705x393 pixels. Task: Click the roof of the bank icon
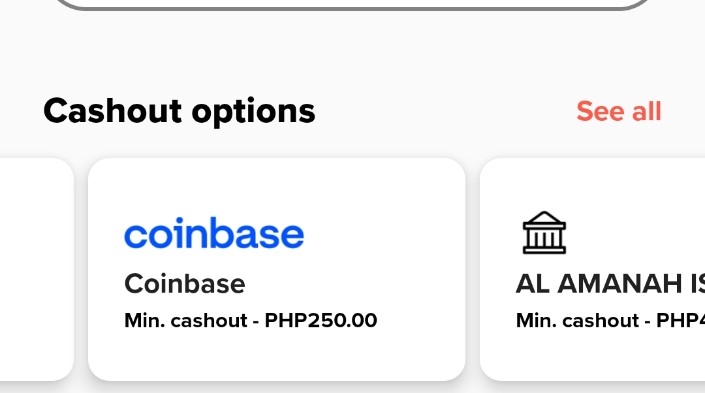(x=544, y=219)
